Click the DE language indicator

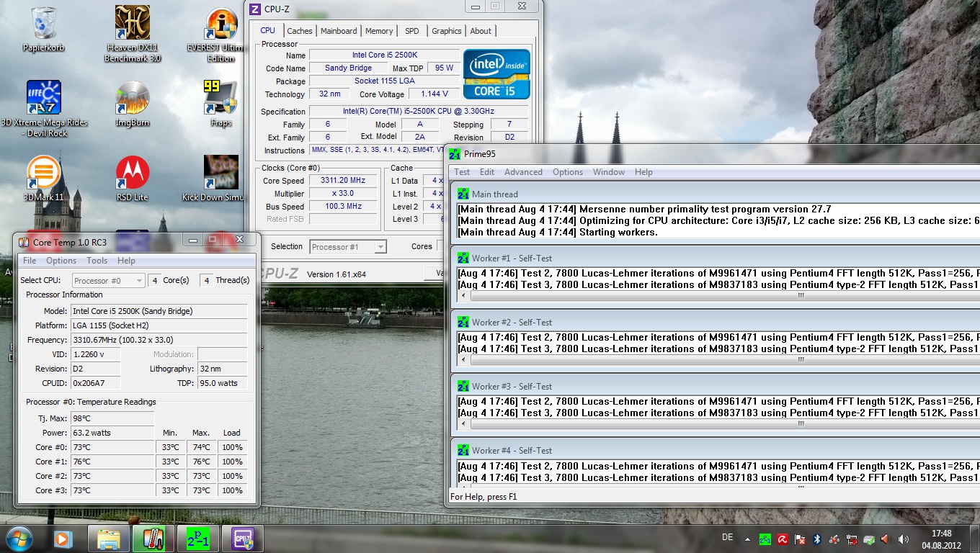coord(727,538)
